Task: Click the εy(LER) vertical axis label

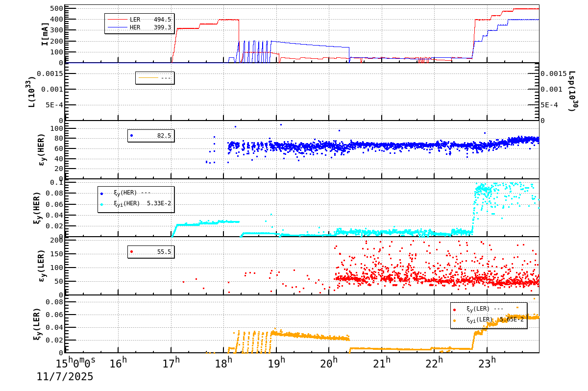Action: click(x=41, y=266)
